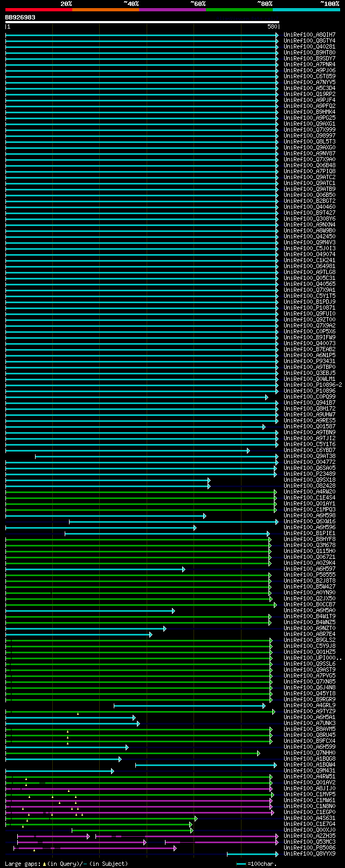Click label UniRef100_Q9ATB9

pos(309,189)
